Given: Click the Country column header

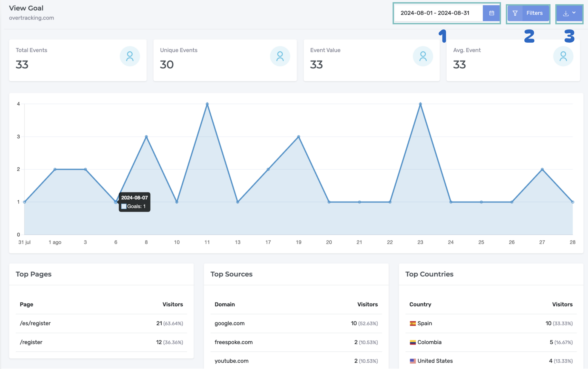Looking at the screenshot, I should (420, 304).
